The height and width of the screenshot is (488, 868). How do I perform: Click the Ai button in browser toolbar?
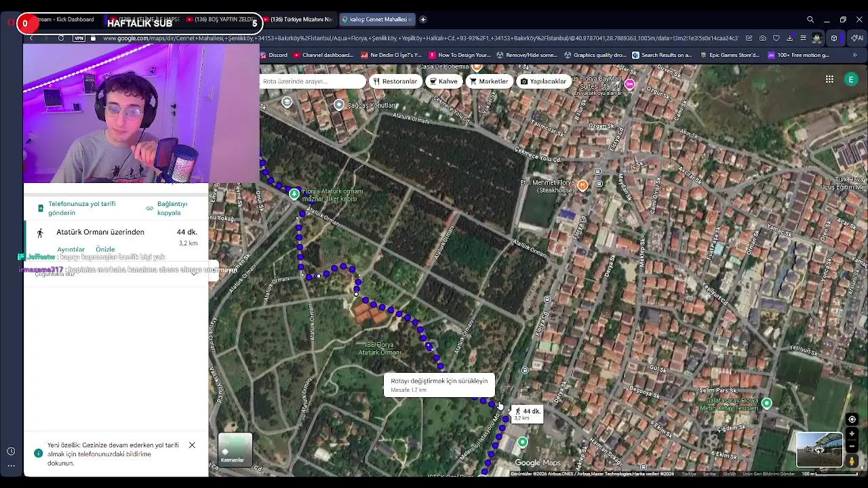pos(857,38)
